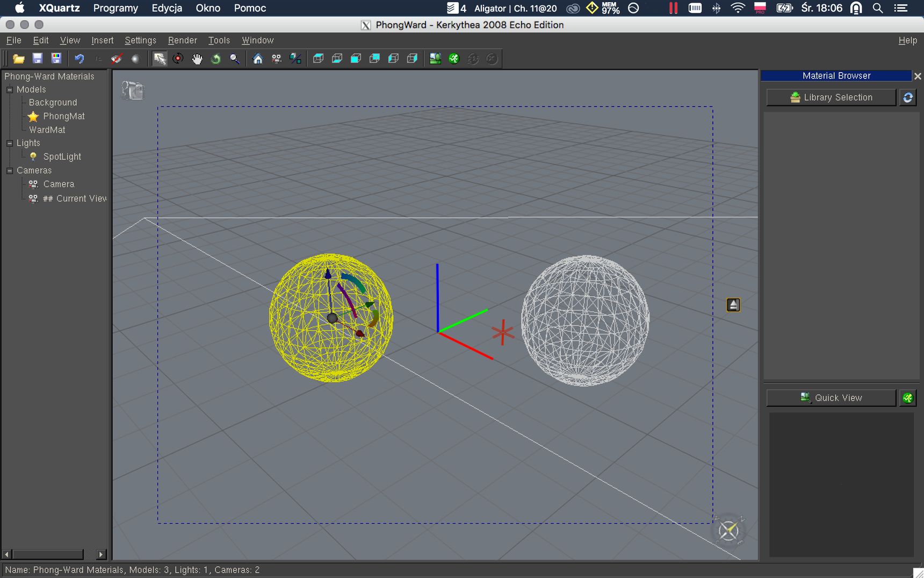
Task: Collapse the Cameras tree node
Action: 10,170
